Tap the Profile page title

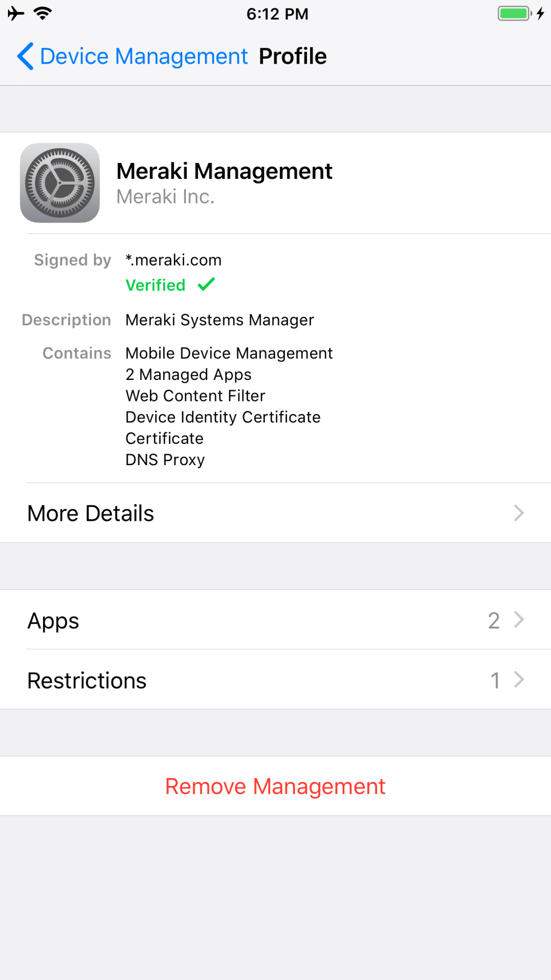coord(293,56)
